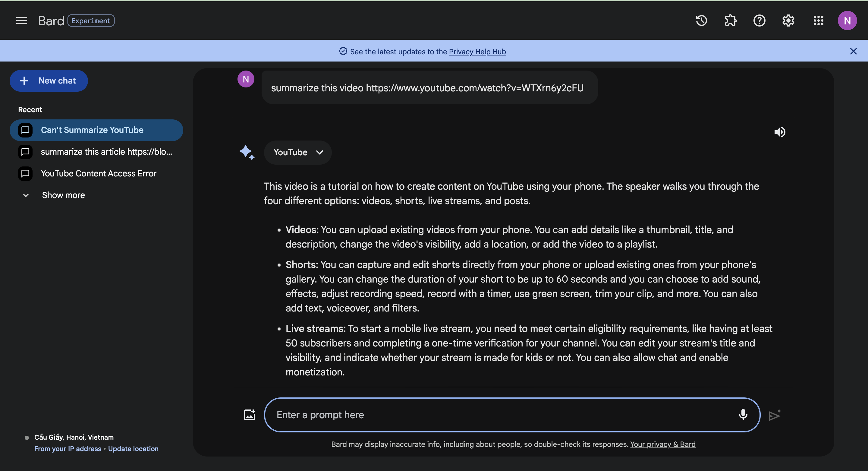
Task: Click the Experiment badge next to Bard
Action: click(91, 21)
